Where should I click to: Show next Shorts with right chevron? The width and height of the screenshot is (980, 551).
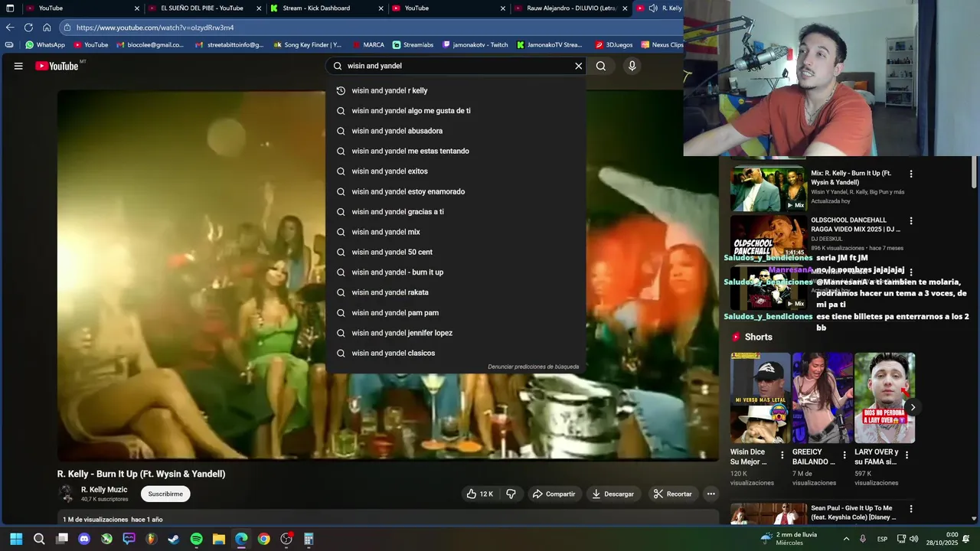pos(913,407)
